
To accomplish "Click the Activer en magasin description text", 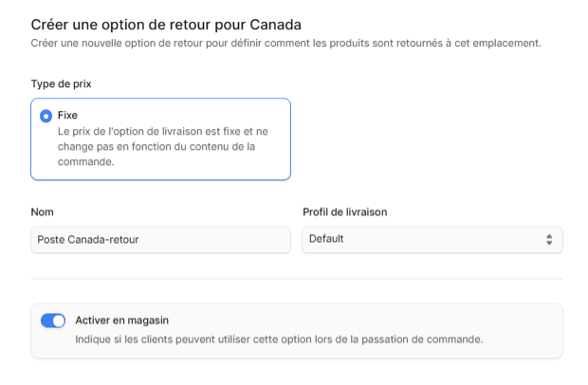I will (279, 339).
